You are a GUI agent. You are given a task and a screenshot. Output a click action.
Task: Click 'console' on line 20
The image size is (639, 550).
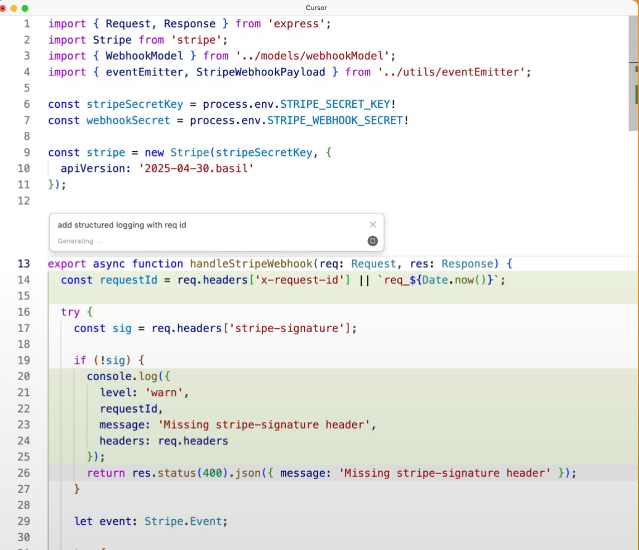coord(109,376)
